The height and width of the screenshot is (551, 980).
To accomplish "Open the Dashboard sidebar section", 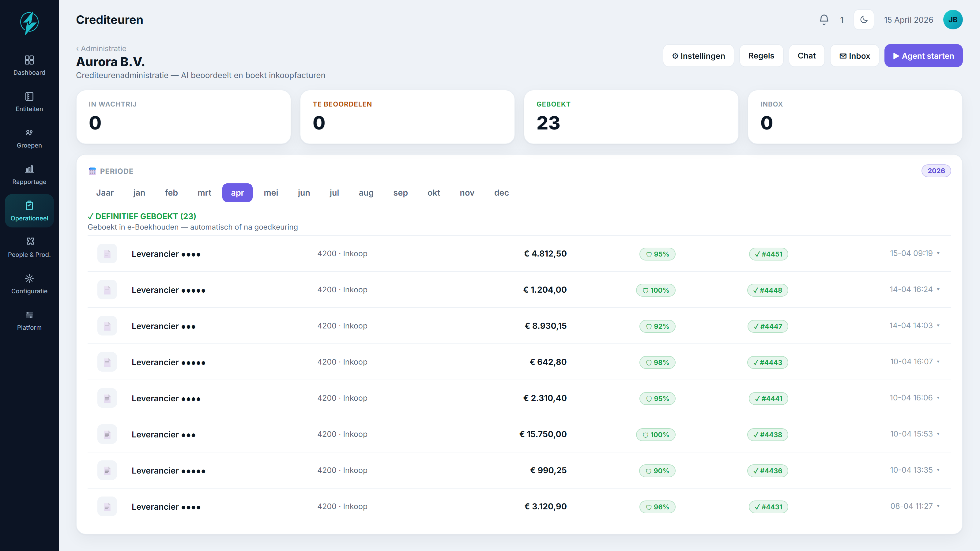I will [x=29, y=66].
